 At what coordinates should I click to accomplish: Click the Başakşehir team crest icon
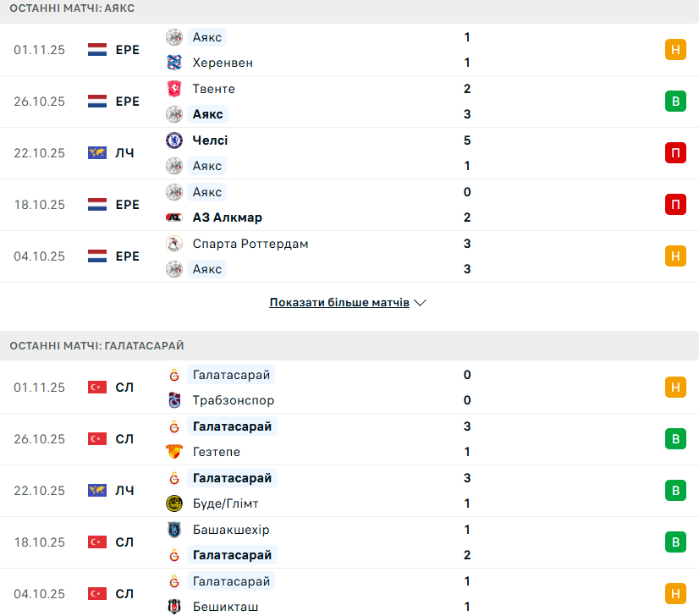pos(174,530)
